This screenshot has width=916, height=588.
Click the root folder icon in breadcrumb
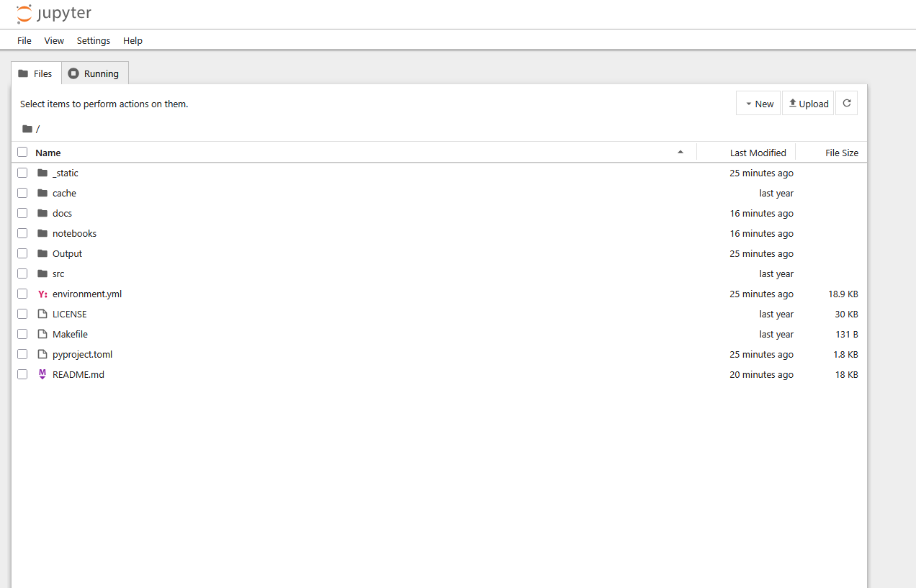coord(26,128)
